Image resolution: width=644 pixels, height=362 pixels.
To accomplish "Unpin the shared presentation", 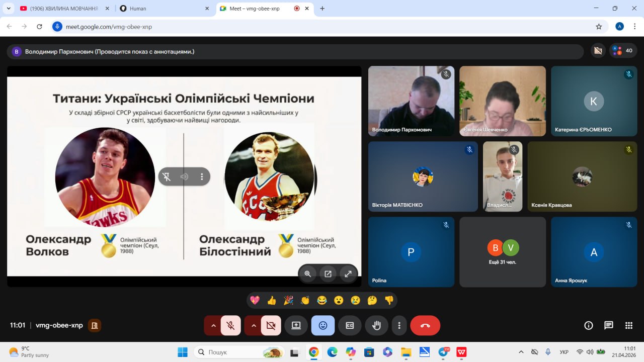I will (x=167, y=176).
